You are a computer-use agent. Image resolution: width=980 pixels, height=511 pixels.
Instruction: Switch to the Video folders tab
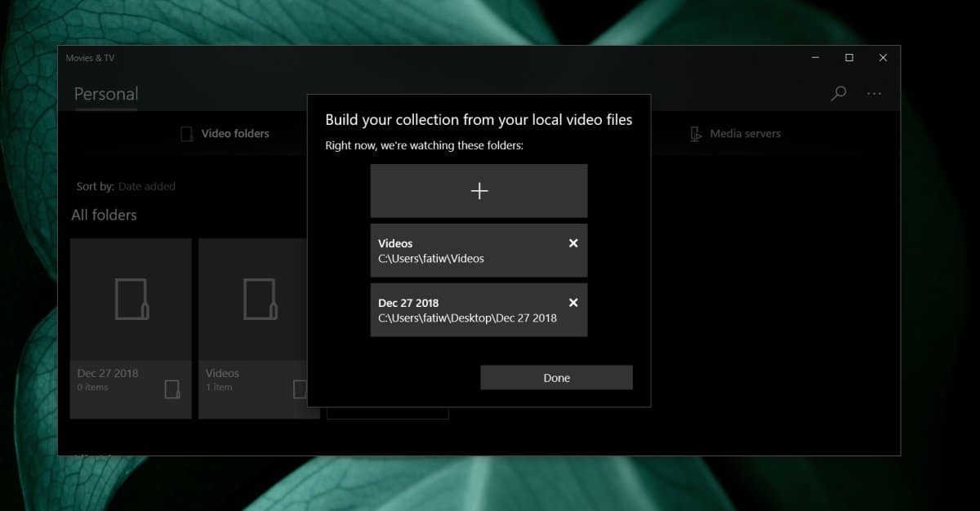(x=225, y=134)
